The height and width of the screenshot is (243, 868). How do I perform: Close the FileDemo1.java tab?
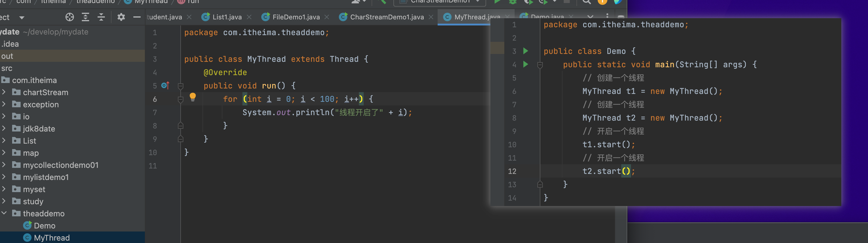point(326,17)
